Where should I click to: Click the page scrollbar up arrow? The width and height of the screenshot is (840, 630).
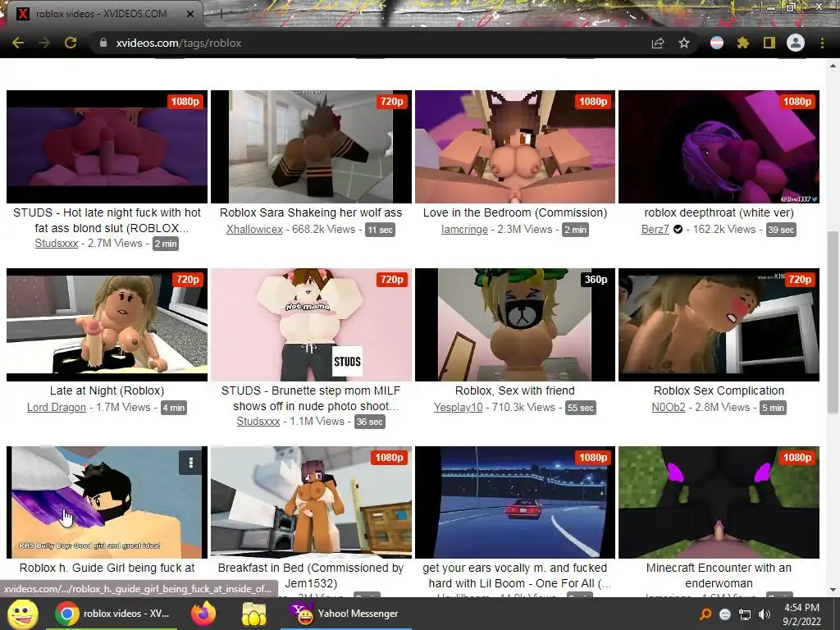tap(833, 66)
